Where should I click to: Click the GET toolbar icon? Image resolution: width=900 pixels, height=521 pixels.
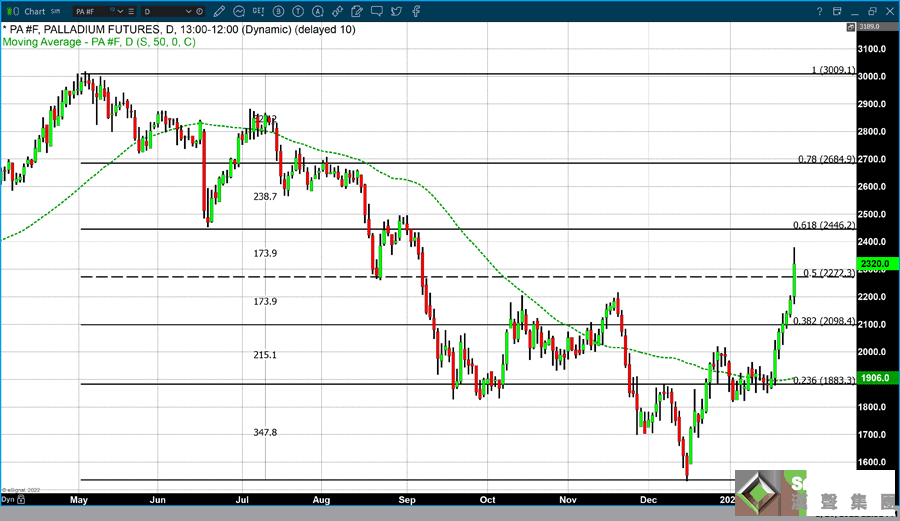(258, 11)
